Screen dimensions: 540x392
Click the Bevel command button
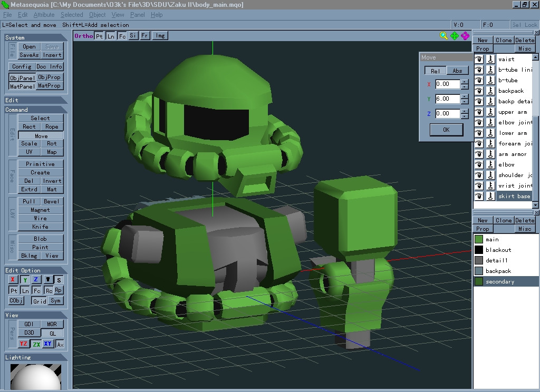(52, 201)
